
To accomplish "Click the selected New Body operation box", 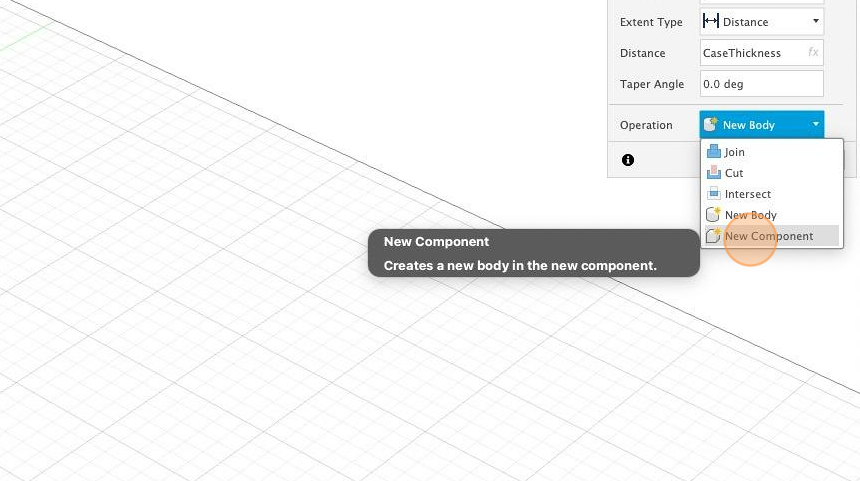I will [761, 125].
